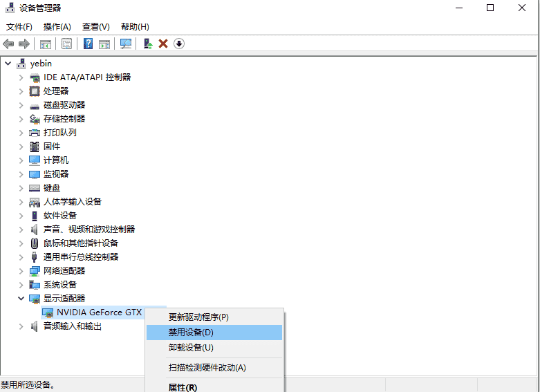Click the properties toolbar icon

click(x=66, y=44)
